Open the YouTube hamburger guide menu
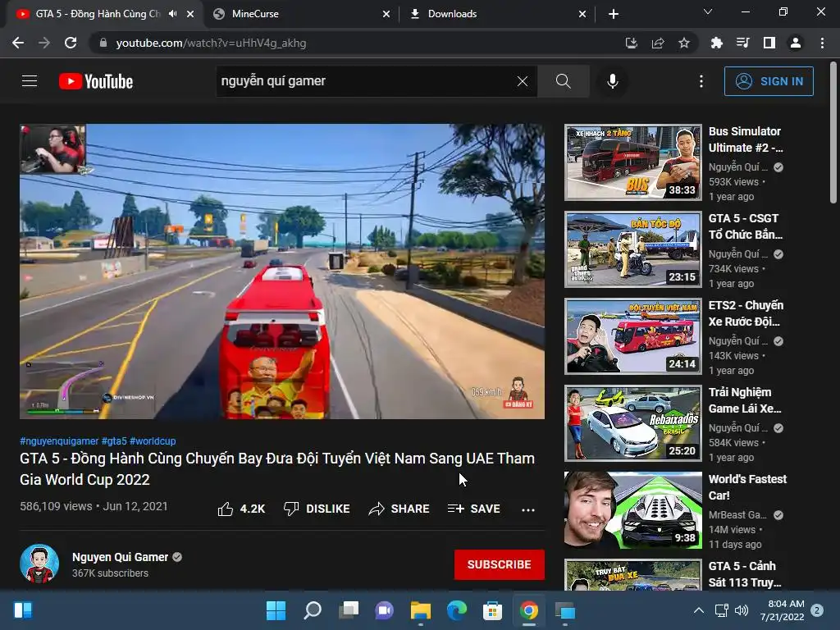 30,81
